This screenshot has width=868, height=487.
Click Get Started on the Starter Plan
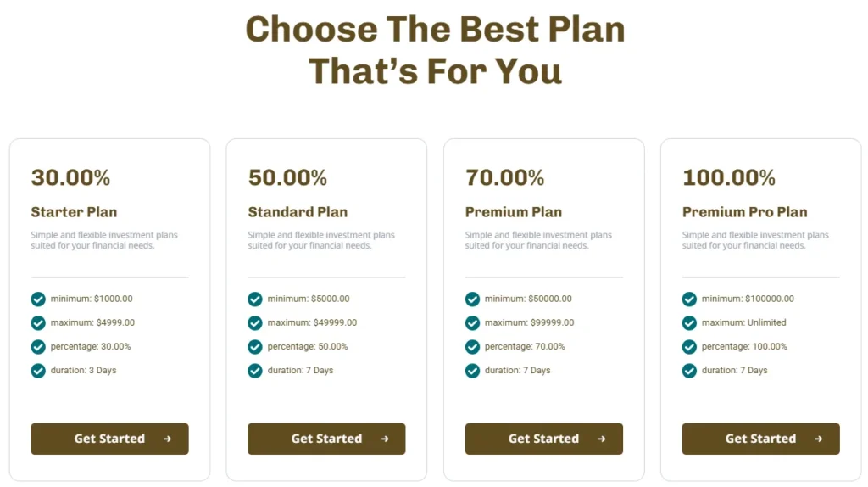[109, 439]
